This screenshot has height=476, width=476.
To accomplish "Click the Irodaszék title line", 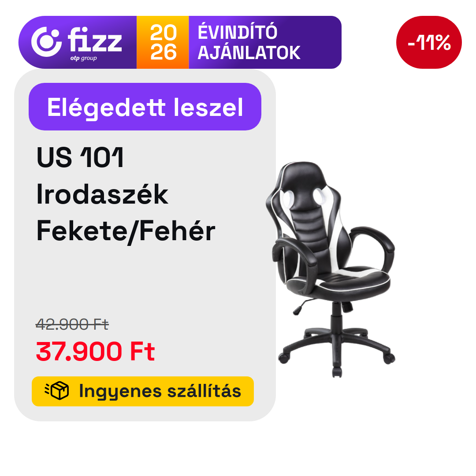I will [102, 194].
